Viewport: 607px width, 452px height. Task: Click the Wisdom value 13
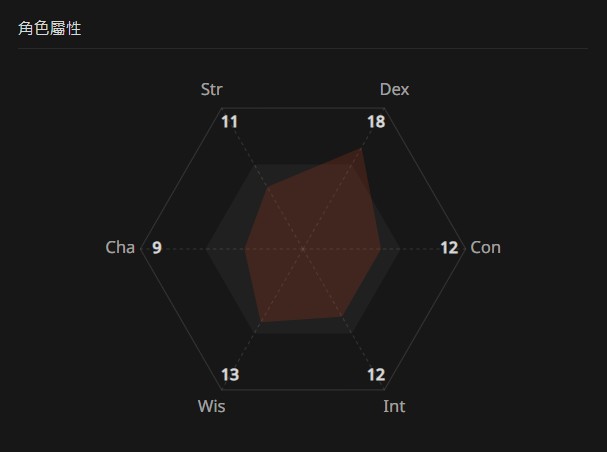tap(230, 375)
